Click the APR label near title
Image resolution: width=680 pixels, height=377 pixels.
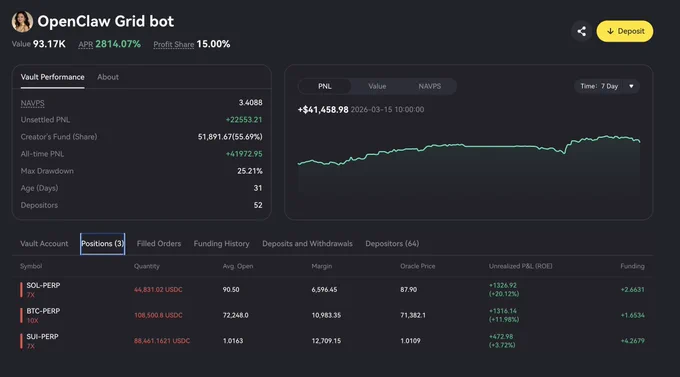86,45
